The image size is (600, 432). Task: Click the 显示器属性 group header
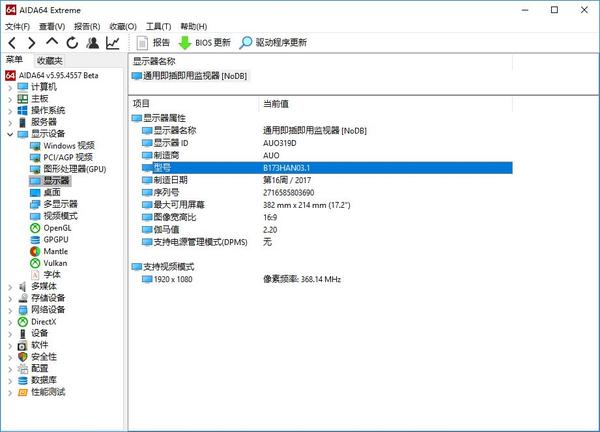159,118
